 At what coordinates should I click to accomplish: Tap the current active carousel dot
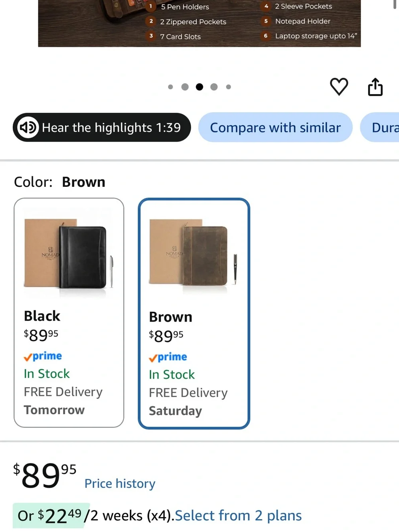point(199,87)
